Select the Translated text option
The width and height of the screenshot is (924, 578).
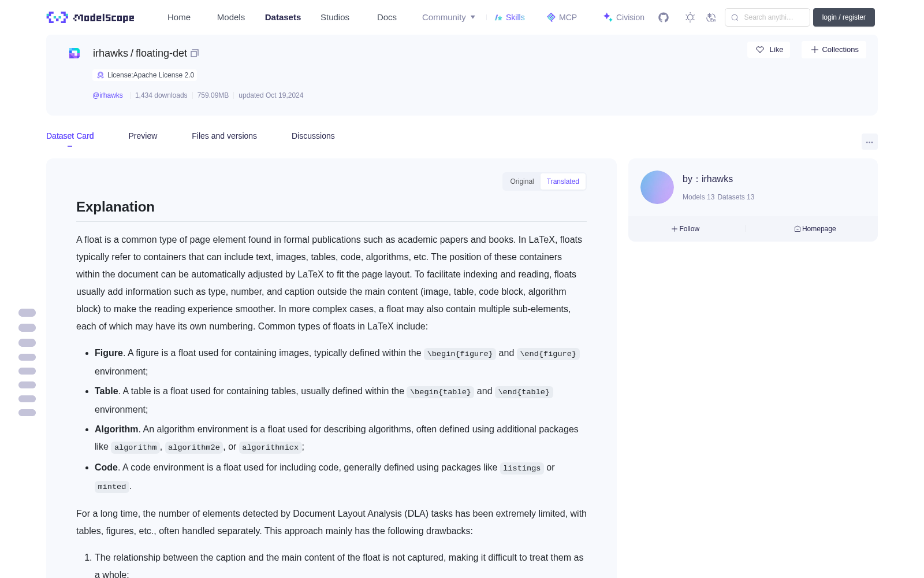click(563, 181)
